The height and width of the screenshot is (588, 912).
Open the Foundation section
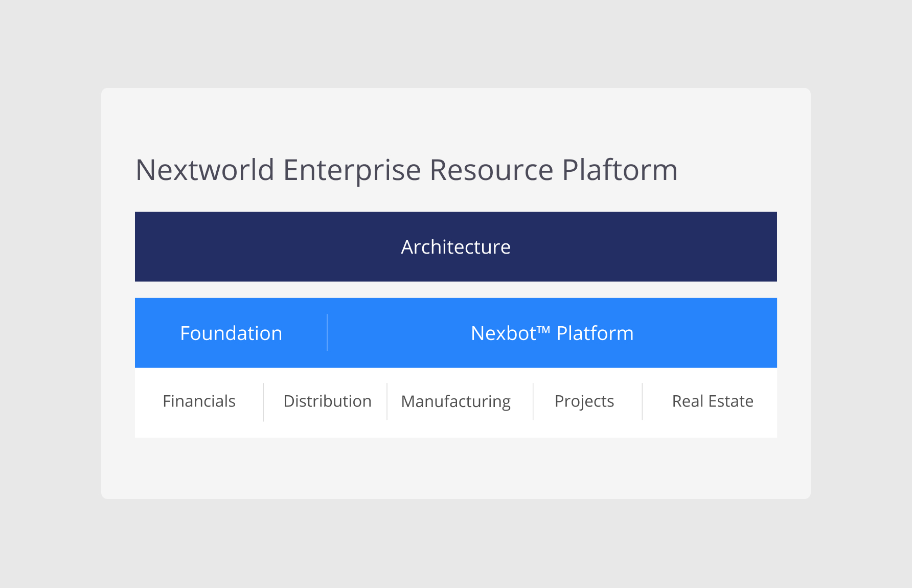click(x=231, y=333)
